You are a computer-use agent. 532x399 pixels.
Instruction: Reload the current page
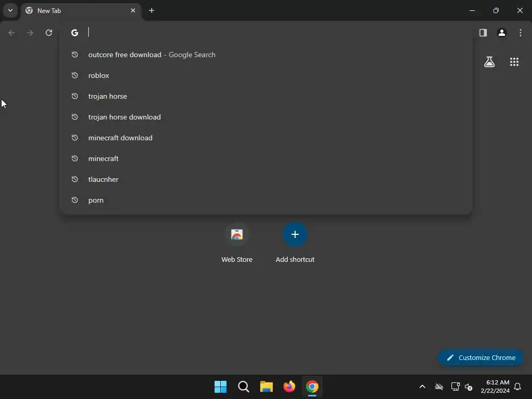[49, 33]
